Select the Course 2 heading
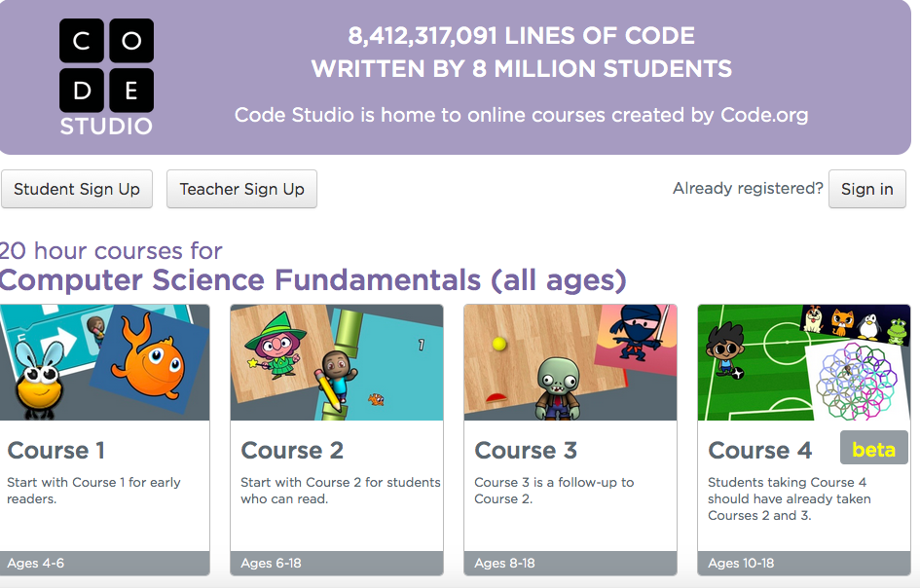 tap(292, 450)
